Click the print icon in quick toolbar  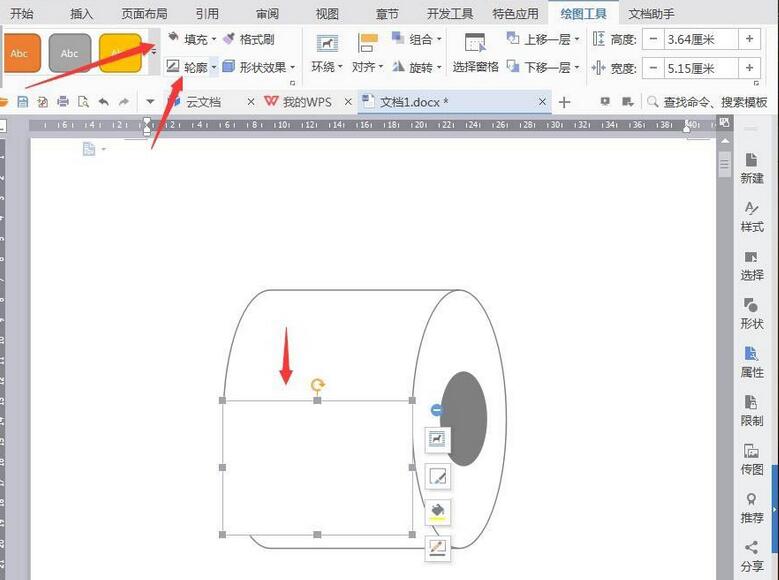tap(63, 102)
